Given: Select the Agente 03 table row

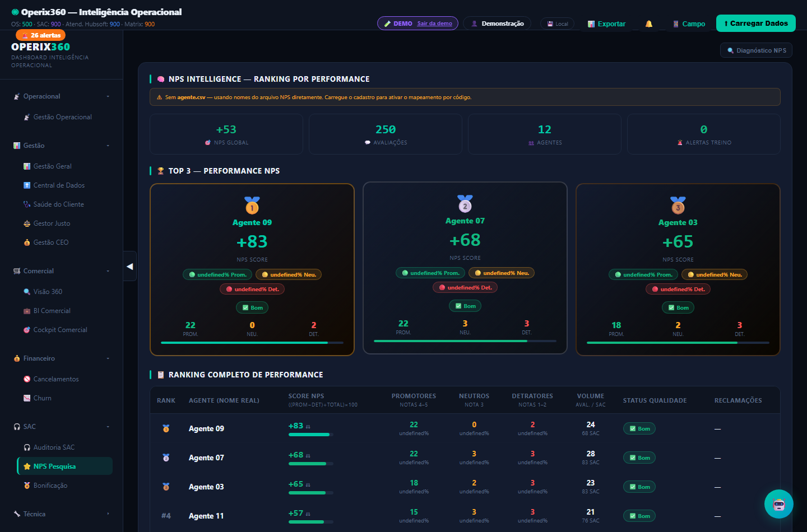Looking at the screenshot, I should pyautogui.click(x=465, y=487).
